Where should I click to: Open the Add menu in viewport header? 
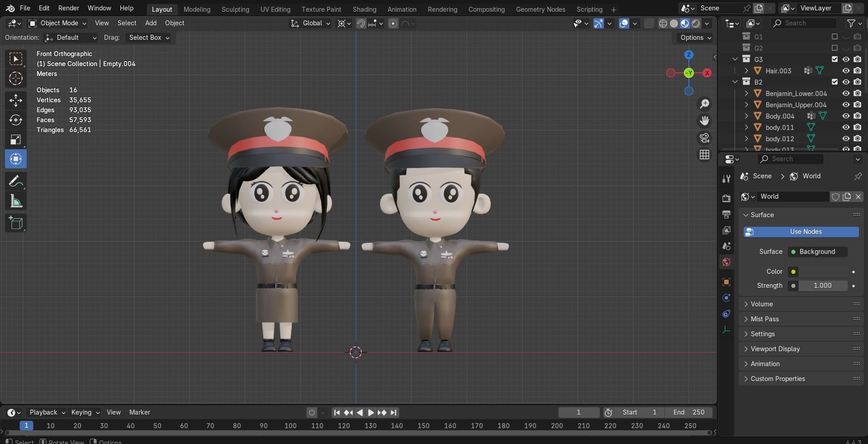click(151, 23)
